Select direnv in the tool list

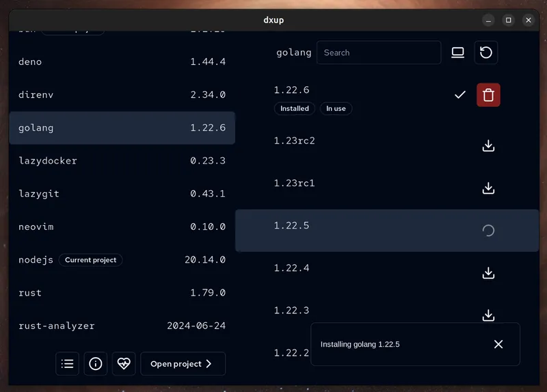122,94
